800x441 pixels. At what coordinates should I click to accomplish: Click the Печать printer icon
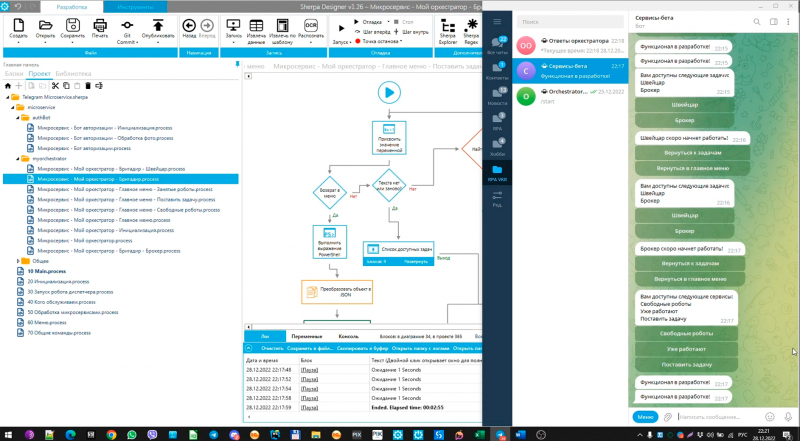[100, 26]
